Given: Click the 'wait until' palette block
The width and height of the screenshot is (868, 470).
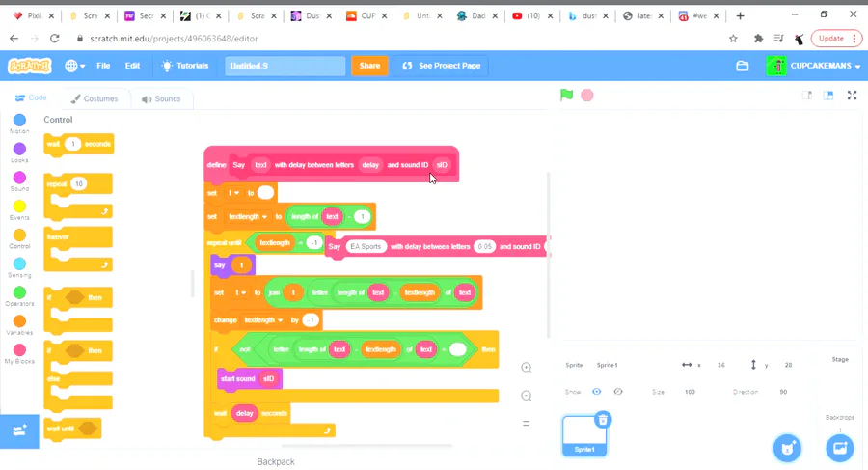Looking at the screenshot, I should coord(72,429).
